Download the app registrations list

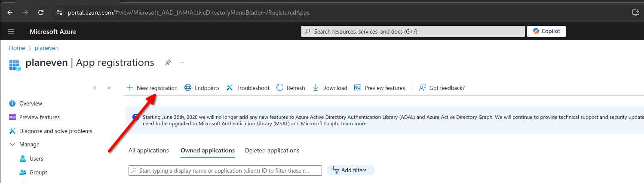(330, 88)
